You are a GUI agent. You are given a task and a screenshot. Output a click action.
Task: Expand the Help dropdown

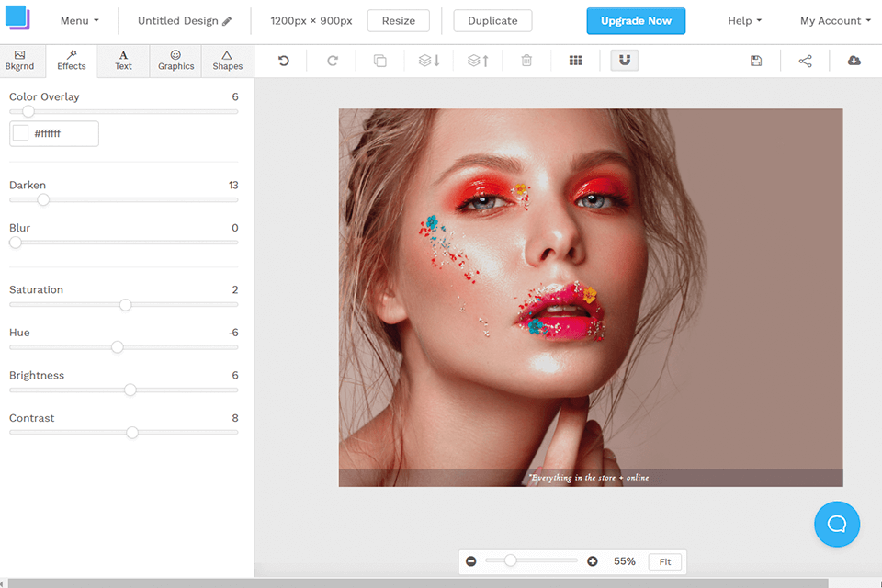(744, 20)
